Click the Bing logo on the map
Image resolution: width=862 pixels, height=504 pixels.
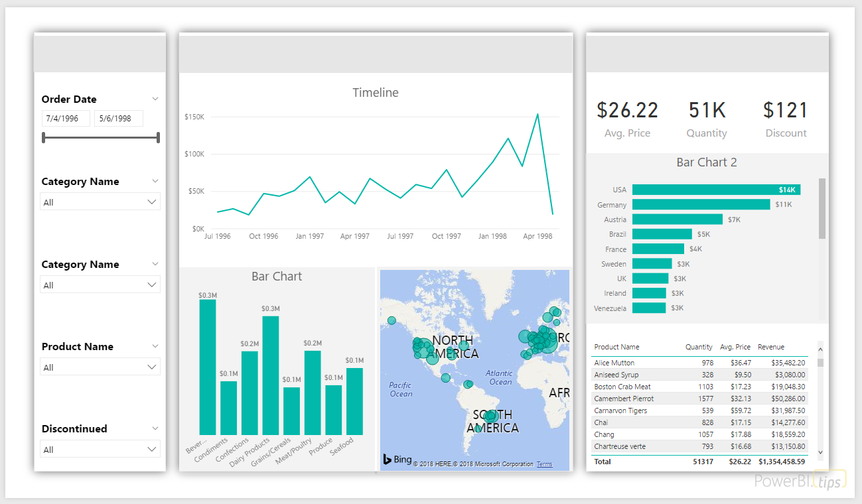tap(397, 460)
